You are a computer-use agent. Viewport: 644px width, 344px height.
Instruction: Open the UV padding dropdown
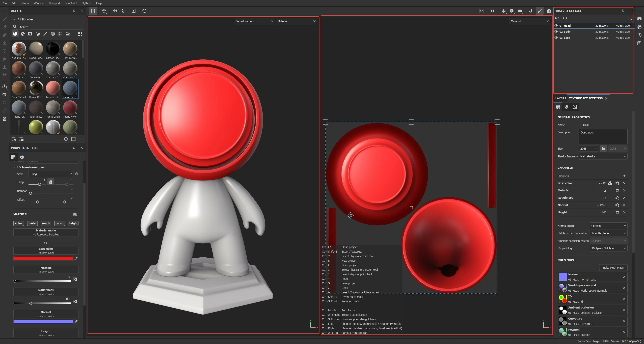(608, 248)
